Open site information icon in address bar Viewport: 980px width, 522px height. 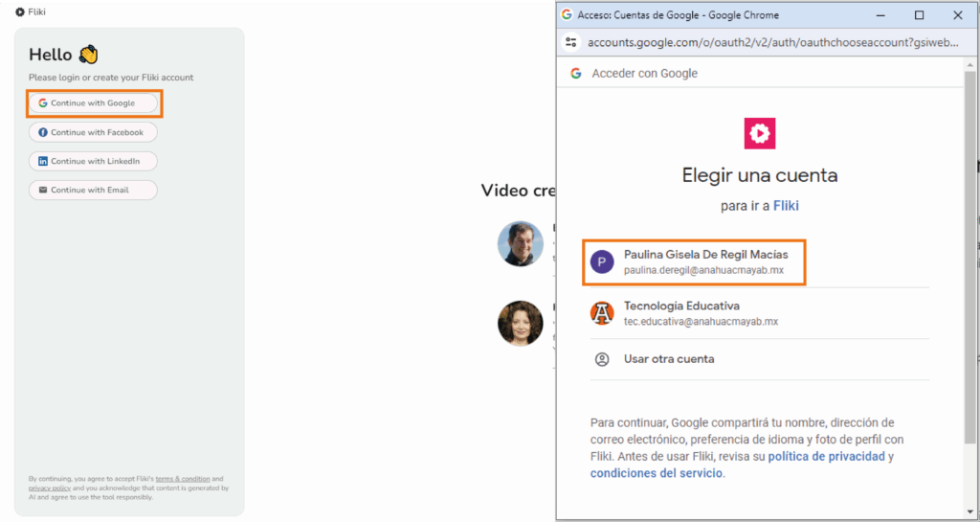coord(572,42)
